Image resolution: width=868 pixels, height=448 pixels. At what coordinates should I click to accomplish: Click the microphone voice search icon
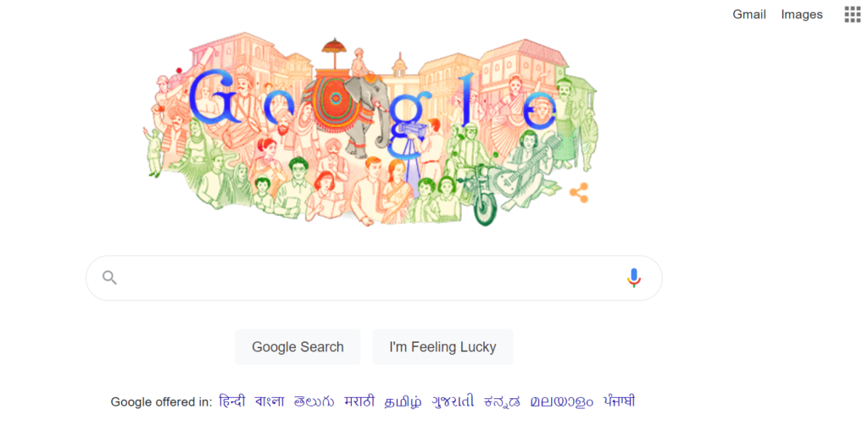[634, 278]
